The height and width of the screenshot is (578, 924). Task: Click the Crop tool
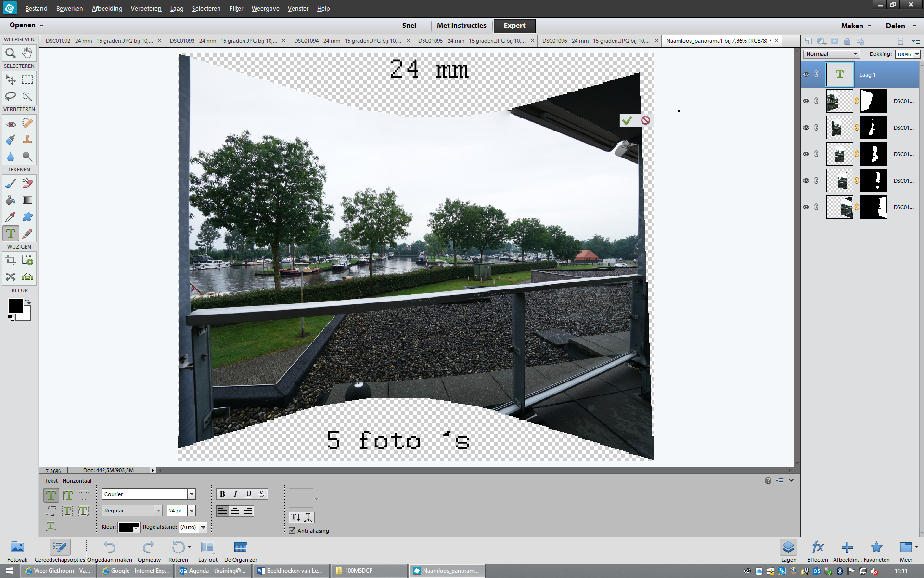[10, 261]
